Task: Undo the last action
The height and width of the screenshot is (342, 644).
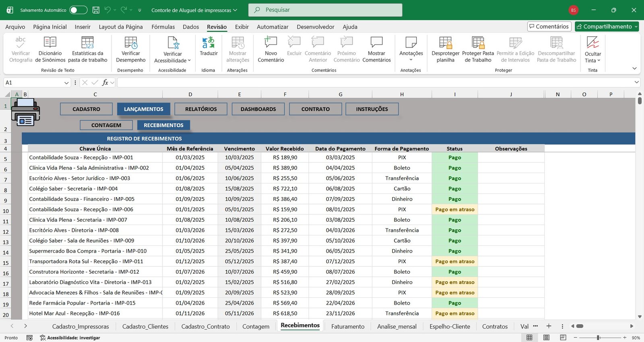Action: (x=107, y=10)
